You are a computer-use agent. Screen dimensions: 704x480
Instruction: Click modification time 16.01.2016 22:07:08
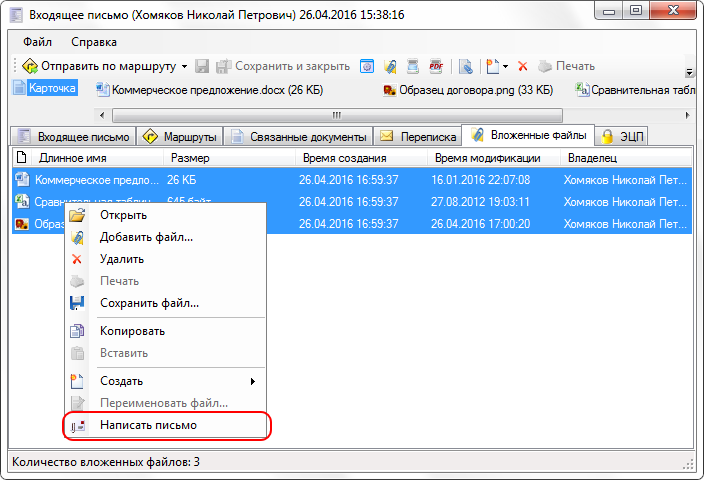[x=480, y=180]
